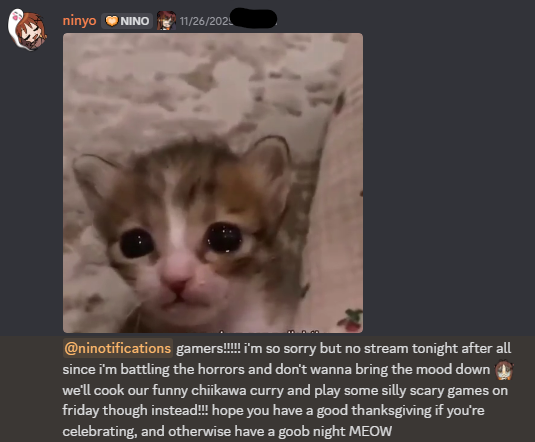The height and width of the screenshot is (442, 535).
Task: Click the orange heart in the NINO tag
Action: 112,21
